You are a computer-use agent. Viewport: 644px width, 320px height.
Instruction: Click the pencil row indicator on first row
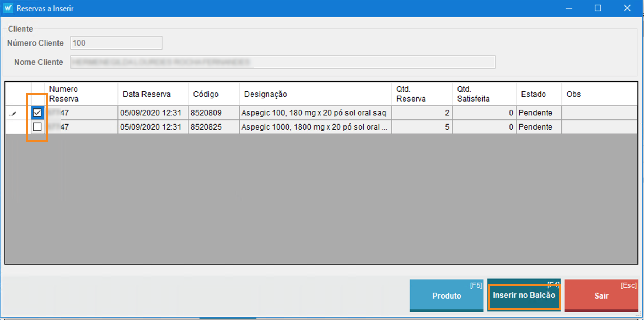click(13, 113)
